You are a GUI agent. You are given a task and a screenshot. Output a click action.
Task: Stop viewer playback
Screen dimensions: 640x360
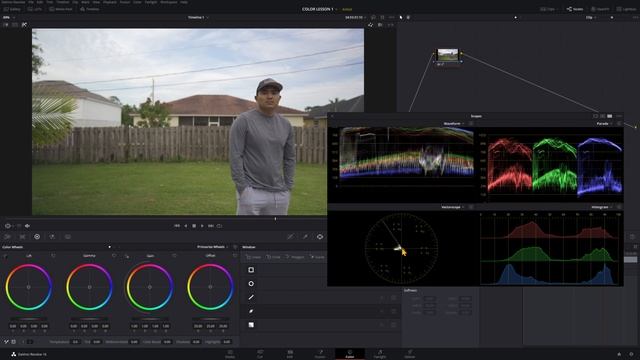pyautogui.click(x=194, y=226)
